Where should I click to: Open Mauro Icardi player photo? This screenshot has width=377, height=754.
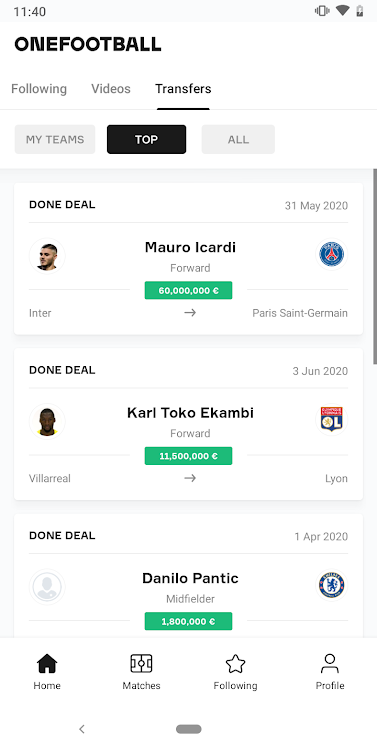coord(47,256)
